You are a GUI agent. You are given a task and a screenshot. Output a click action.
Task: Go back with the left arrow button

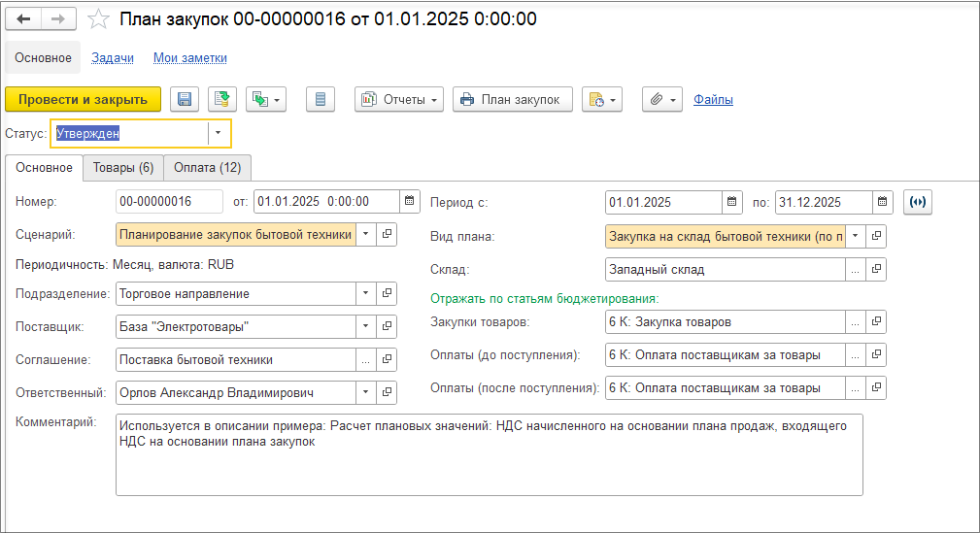point(23,18)
